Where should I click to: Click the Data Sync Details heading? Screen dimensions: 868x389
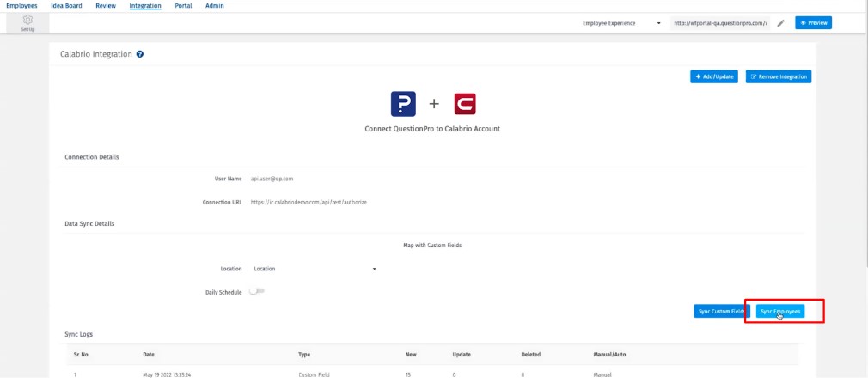coord(89,223)
